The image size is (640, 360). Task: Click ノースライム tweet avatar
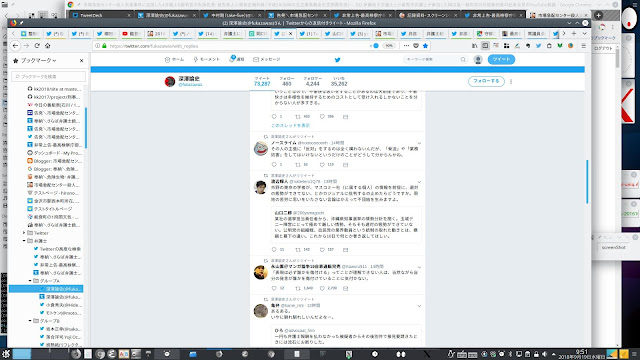tap(261, 149)
